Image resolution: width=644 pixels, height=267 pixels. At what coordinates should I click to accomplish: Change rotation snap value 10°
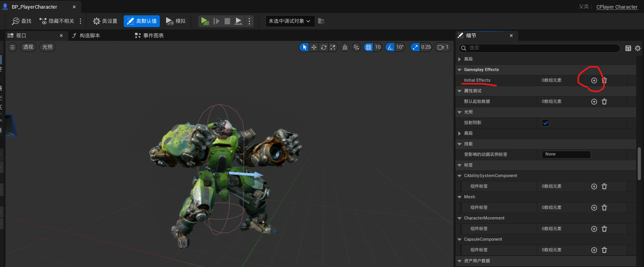pos(400,47)
